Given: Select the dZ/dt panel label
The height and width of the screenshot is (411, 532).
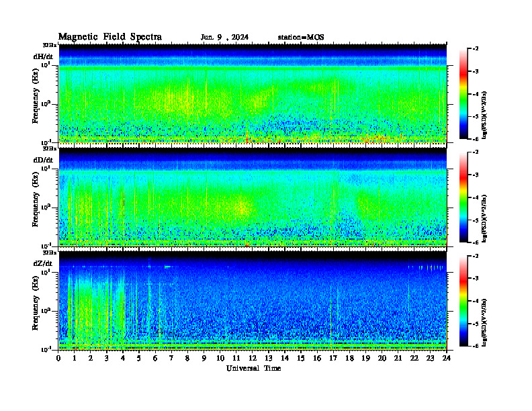Looking at the screenshot, I should (43, 263).
